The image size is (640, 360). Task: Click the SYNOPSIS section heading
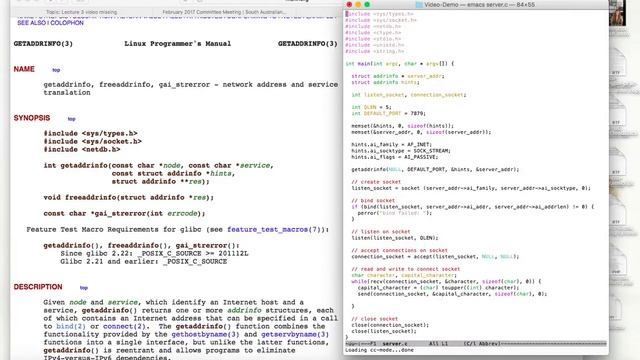pos(32,118)
